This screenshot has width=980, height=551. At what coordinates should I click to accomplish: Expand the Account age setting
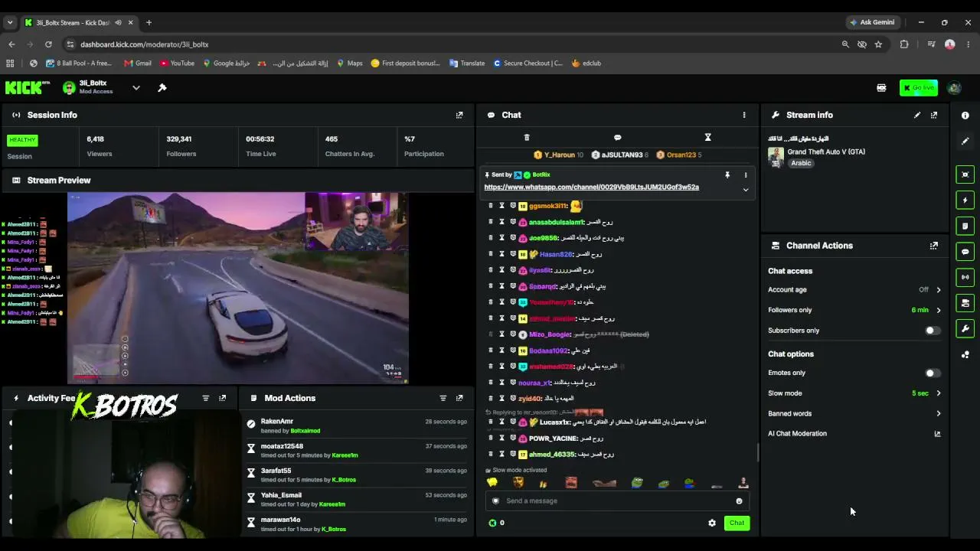[x=939, y=290]
